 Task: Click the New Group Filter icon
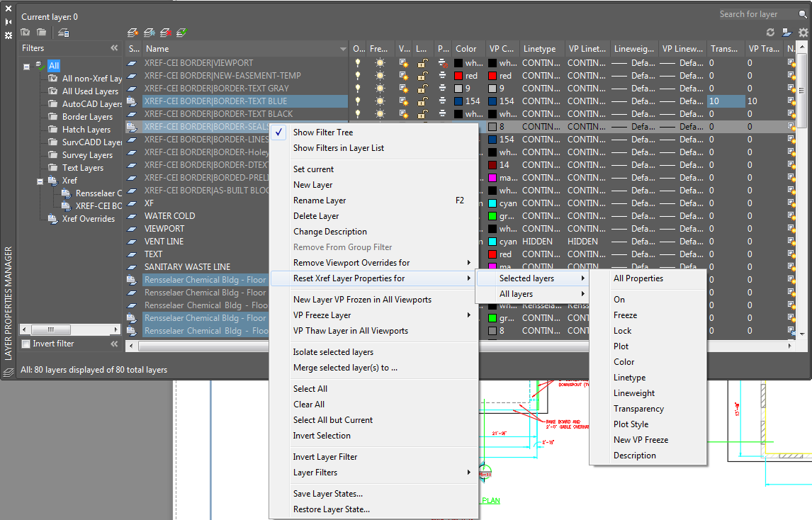42,33
